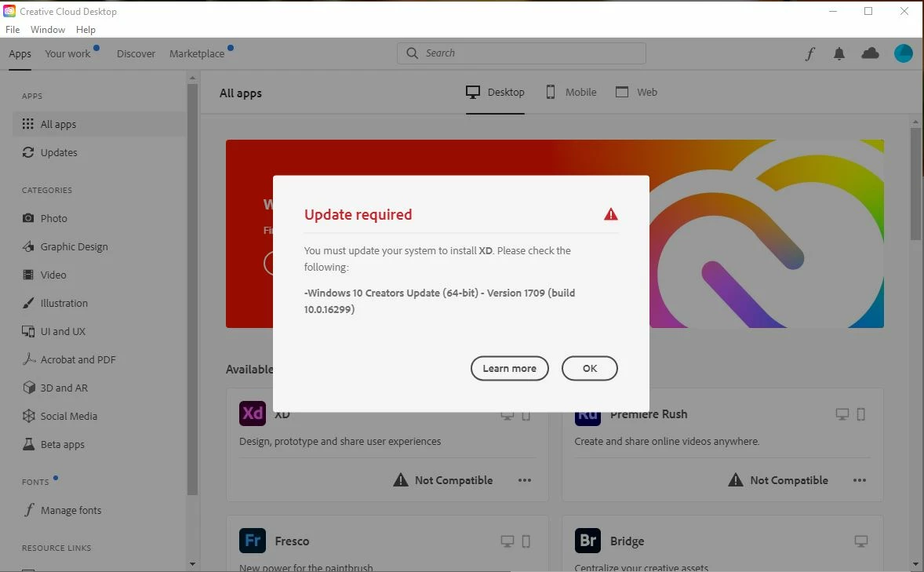
Task: Click the Acrobat and PDF icon
Action: click(29, 359)
